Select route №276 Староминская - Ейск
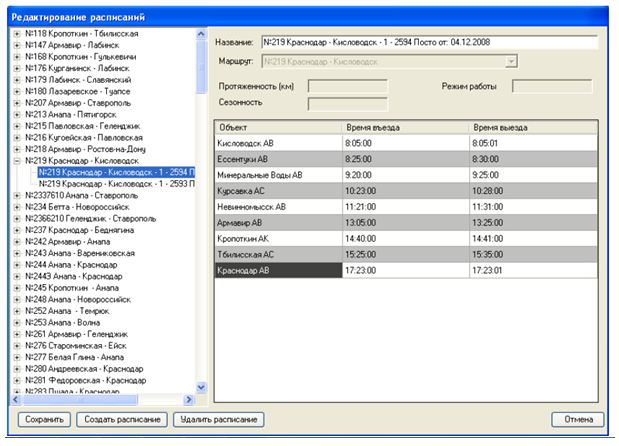 pos(76,346)
